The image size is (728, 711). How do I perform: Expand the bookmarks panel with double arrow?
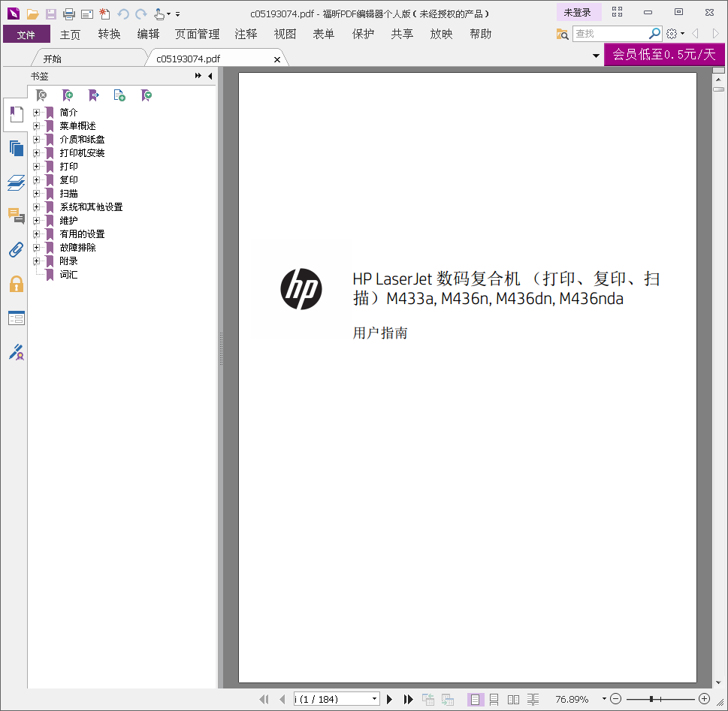click(x=198, y=76)
